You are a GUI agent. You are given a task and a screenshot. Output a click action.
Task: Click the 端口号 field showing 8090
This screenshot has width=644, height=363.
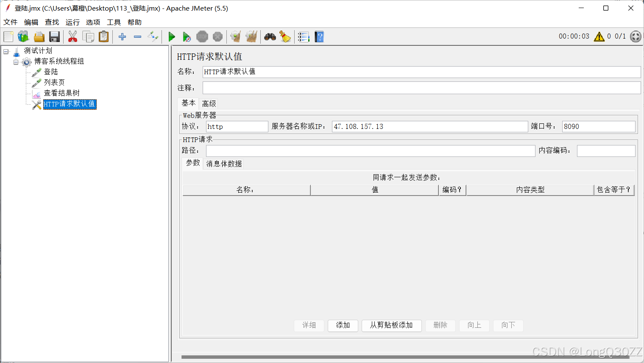tap(599, 126)
